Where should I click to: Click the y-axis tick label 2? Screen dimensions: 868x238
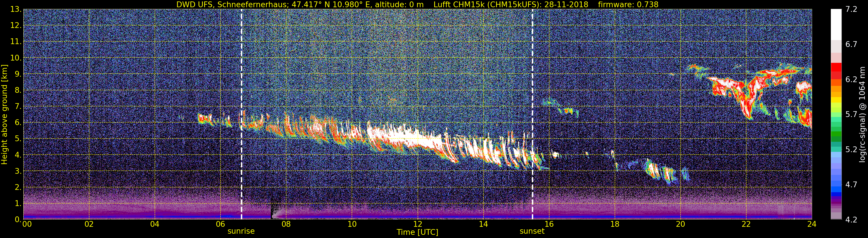18,188
